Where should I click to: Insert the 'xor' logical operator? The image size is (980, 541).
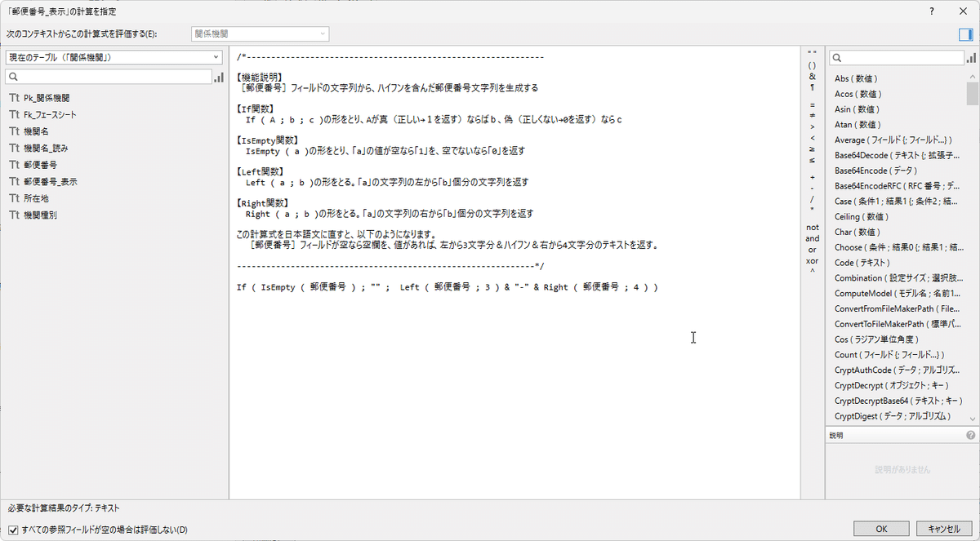pyautogui.click(x=812, y=260)
